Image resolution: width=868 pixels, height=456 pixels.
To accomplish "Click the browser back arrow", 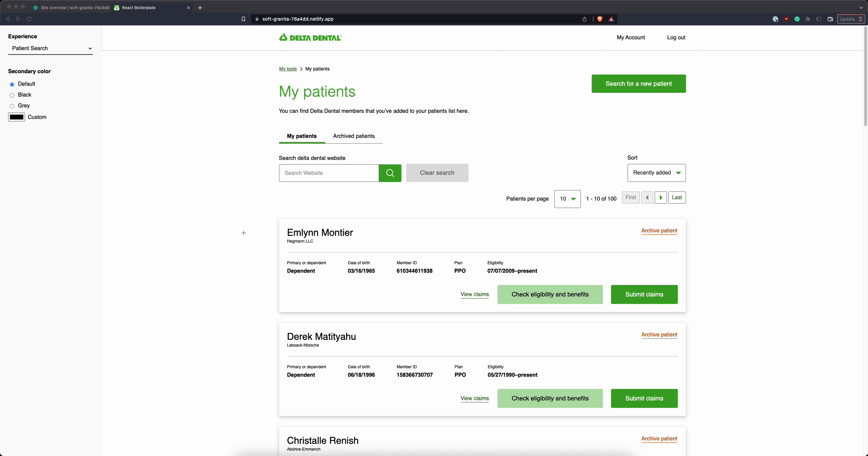I will (7, 19).
